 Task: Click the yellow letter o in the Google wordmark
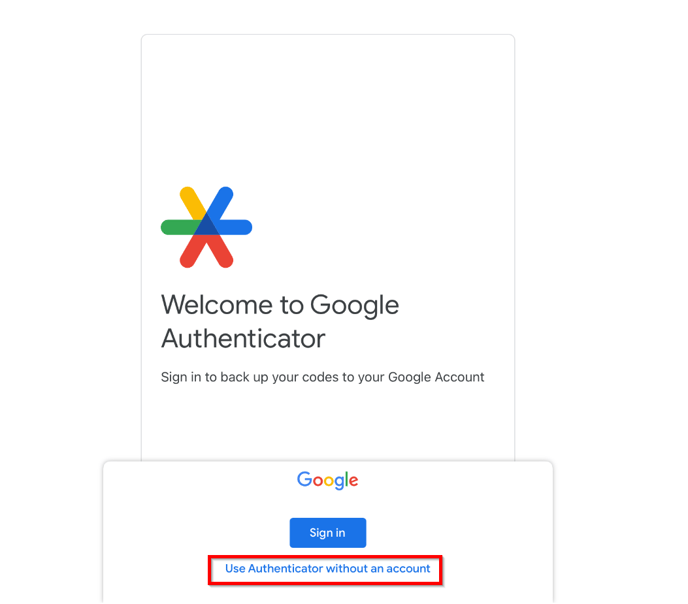tap(330, 481)
